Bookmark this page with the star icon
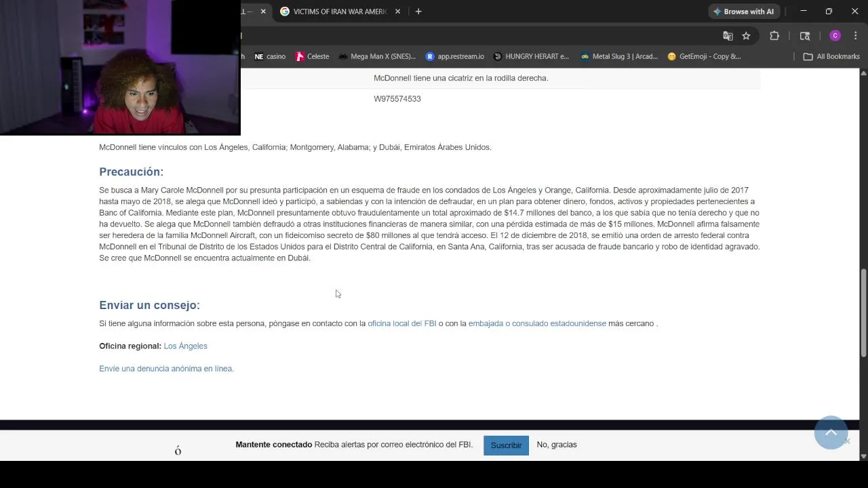The image size is (868, 488). coord(746,36)
